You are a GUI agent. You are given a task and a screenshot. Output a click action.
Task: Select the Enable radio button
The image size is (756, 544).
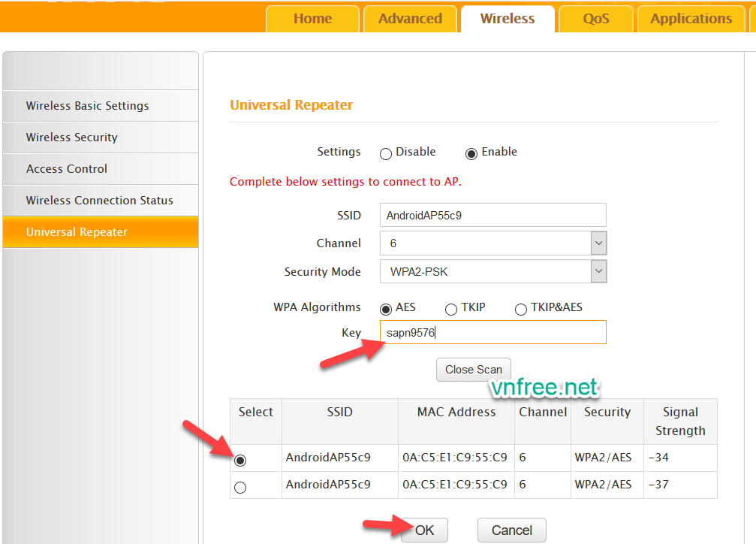tap(471, 153)
